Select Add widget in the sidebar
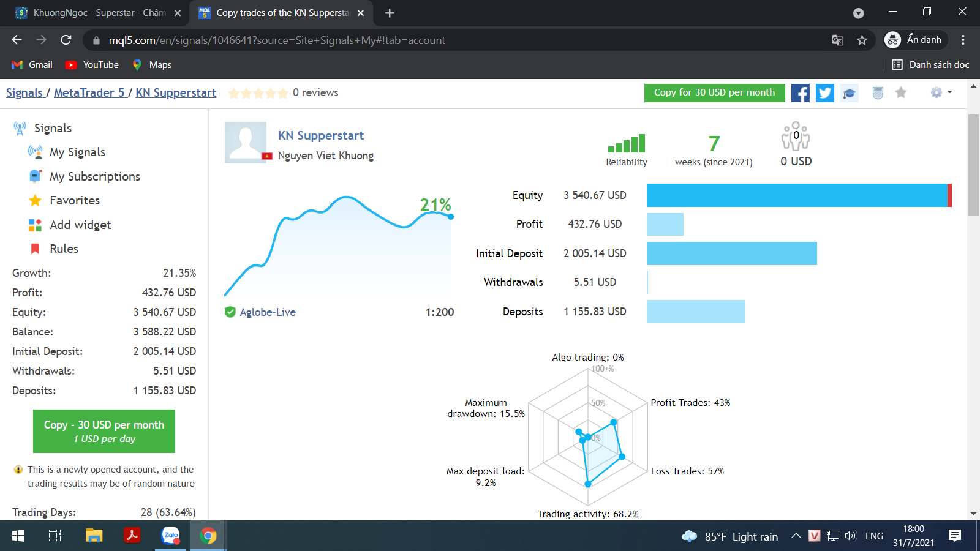980x551 pixels. 80,225
